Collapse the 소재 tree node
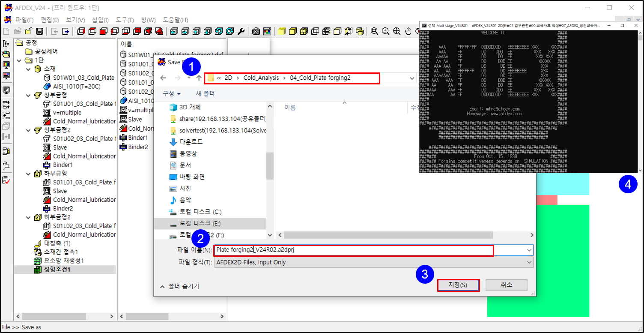The image size is (644, 333). coord(28,69)
